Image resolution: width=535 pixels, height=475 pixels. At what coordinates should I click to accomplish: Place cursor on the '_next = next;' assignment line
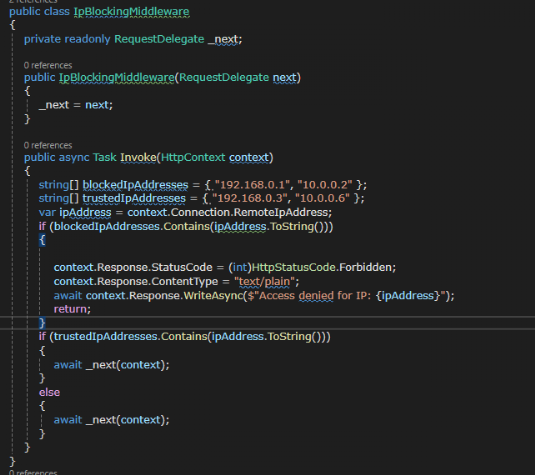[76, 105]
